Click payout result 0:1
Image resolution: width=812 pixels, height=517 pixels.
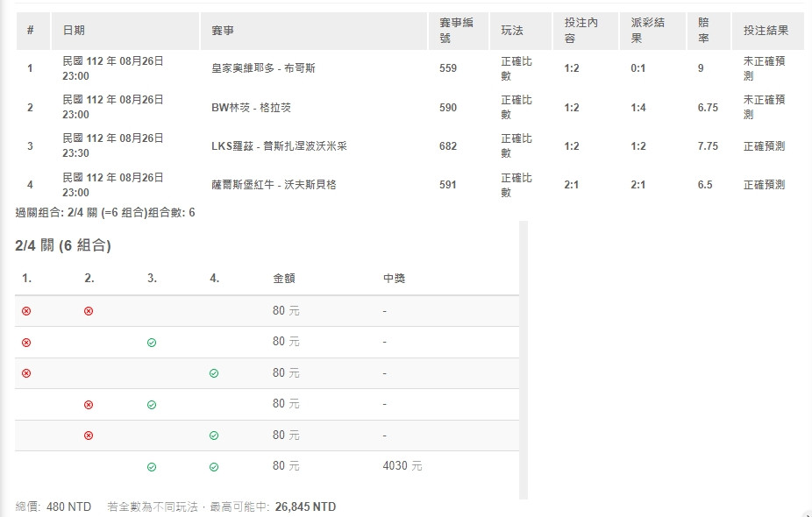[x=638, y=68]
